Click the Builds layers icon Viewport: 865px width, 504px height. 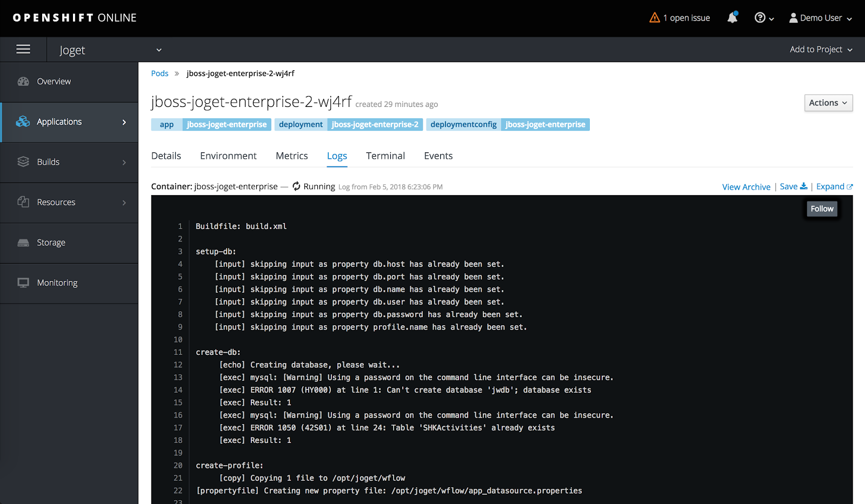click(23, 162)
